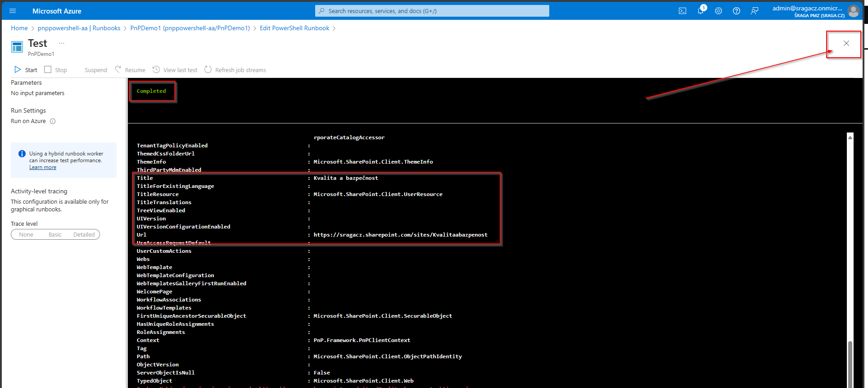Click View last test
The width and height of the screenshot is (868, 388).
175,70
